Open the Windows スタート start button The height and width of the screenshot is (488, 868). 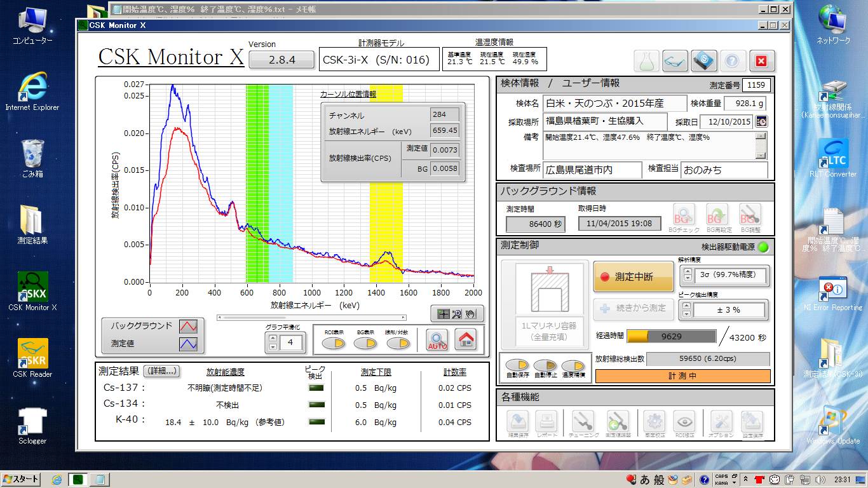click(20, 479)
